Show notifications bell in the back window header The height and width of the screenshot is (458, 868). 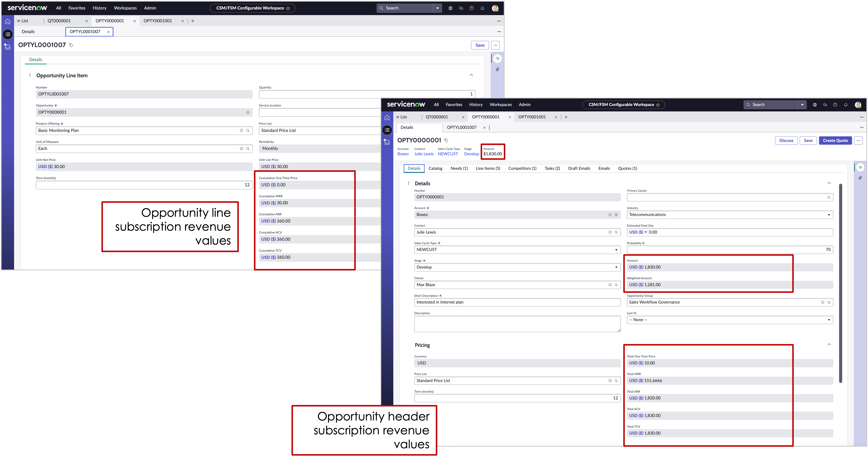(x=482, y=8)
